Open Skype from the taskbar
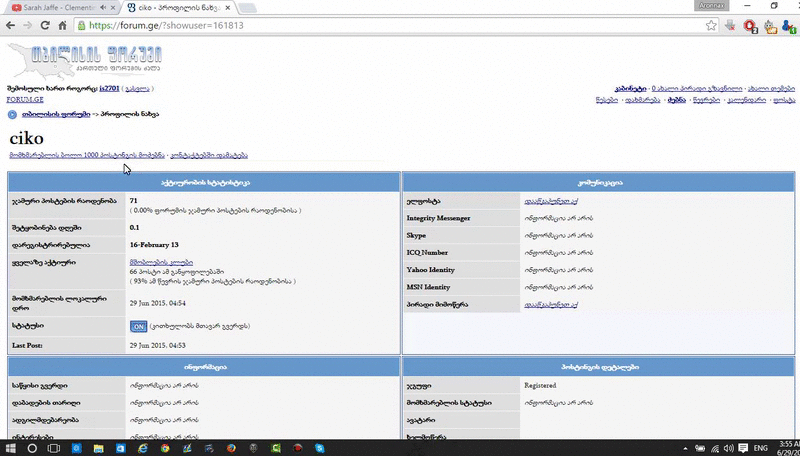Image resolution: width=800 pixels, height=456 pixels. pos(319,448)
